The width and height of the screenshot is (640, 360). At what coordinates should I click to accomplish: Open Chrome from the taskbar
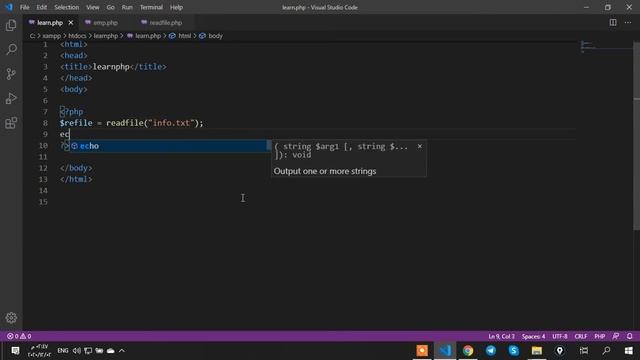coord(468,350)
